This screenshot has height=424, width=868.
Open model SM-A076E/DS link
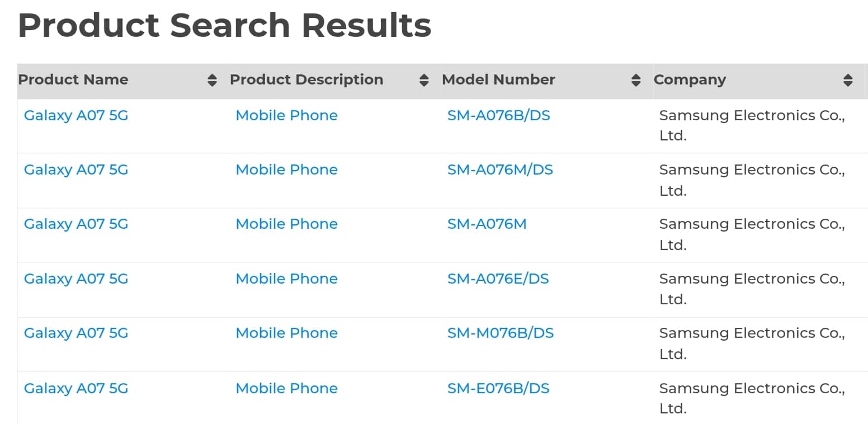[x=498, y=279]
